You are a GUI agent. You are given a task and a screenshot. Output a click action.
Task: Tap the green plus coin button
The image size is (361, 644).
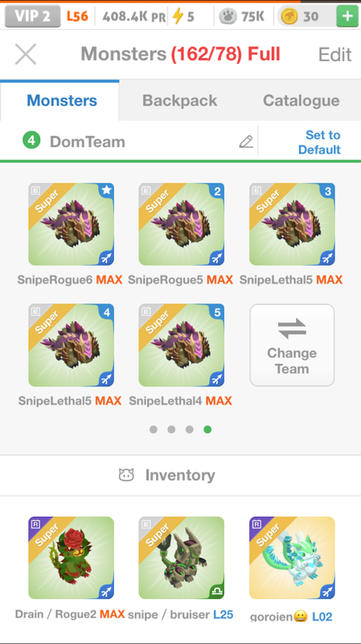347,17
